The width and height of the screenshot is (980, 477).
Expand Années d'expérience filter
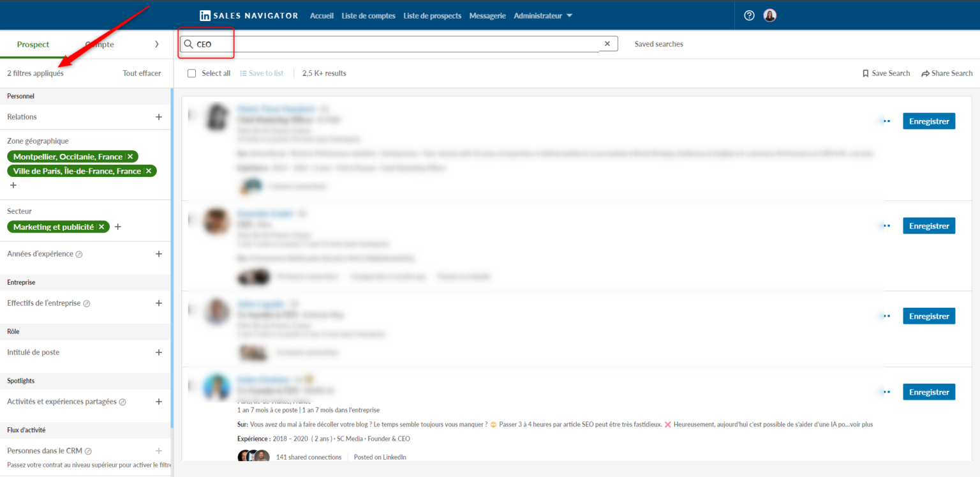point(159,254)
